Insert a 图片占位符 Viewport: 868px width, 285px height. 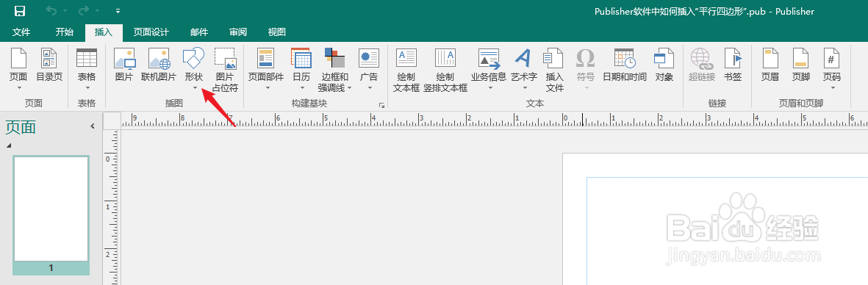(x=225, y=69)
